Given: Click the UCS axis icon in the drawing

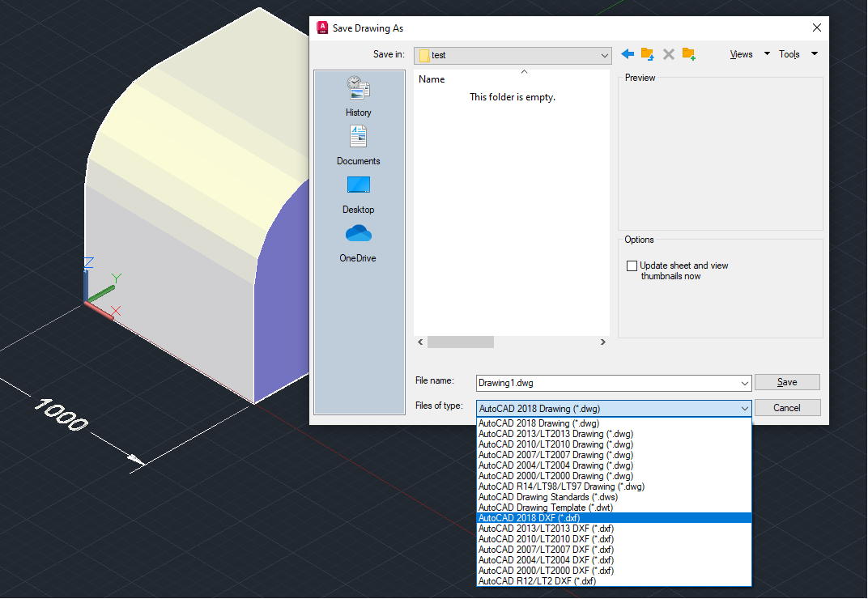Looking at the screenshot, I should (103, 288).
